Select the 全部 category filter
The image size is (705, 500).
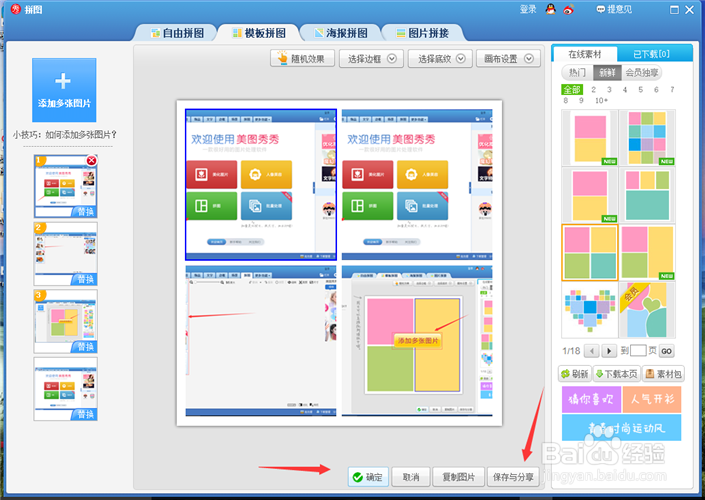tap(572, 89)
